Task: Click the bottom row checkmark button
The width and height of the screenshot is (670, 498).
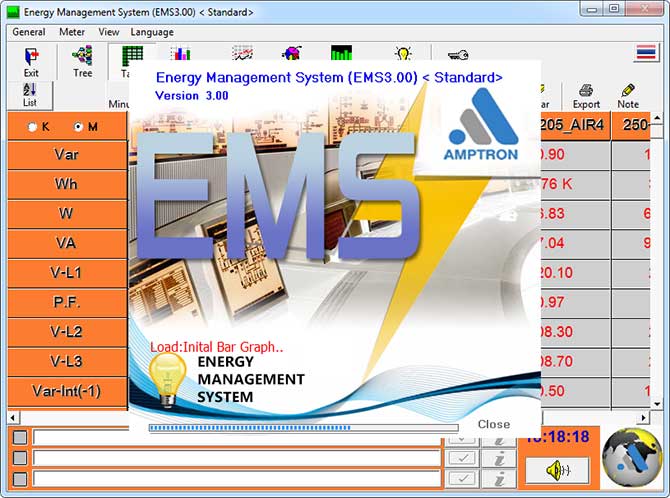Action: point(462,478)
